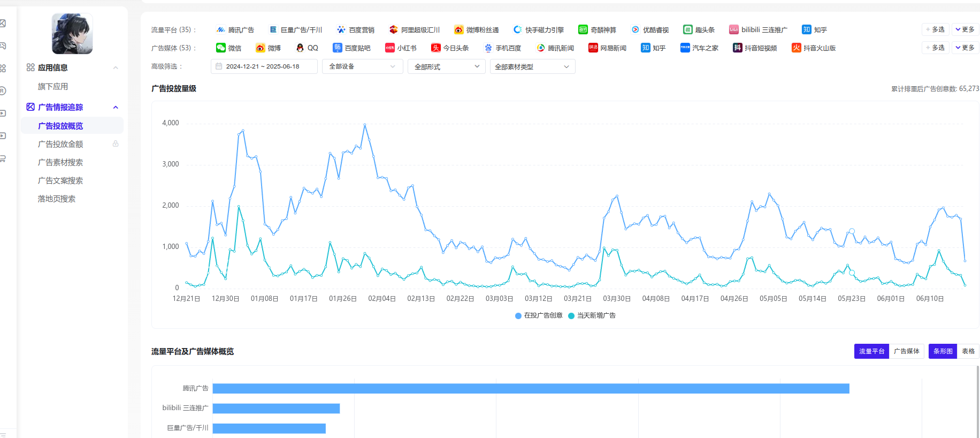The height and width of the screenshot is (438, 980).
Task: Open 广告素材搜索 in sidebar
Action: (60, 162)
